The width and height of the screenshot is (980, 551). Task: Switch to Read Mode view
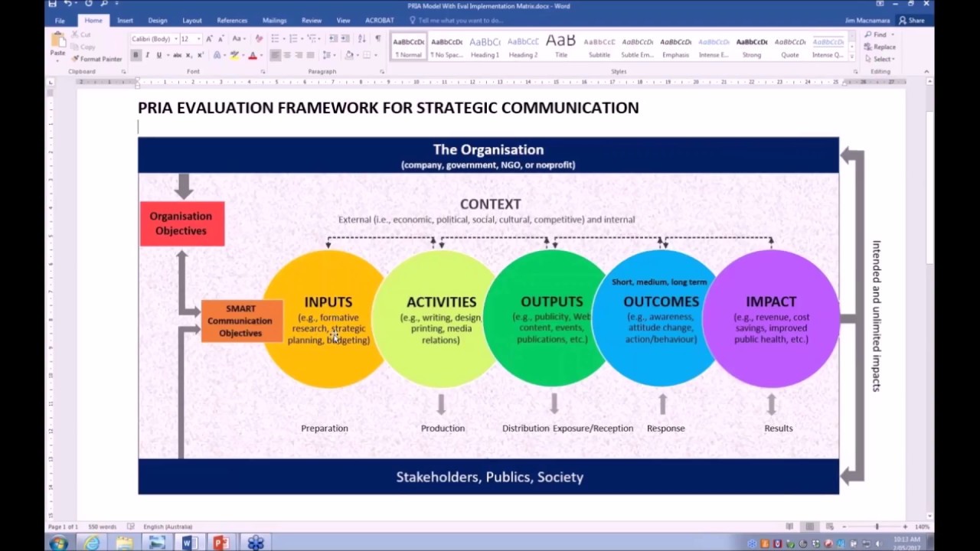(789, 527)
